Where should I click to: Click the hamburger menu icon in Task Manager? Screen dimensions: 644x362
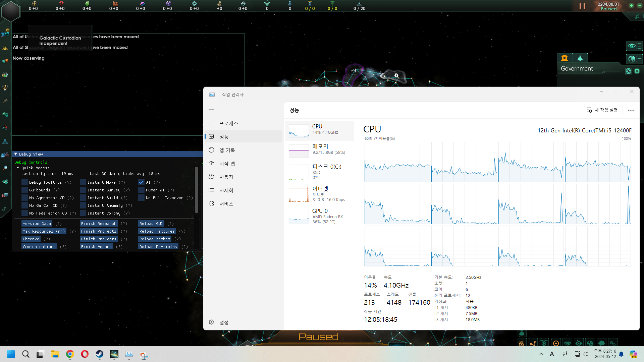click(x=211, y=110)
